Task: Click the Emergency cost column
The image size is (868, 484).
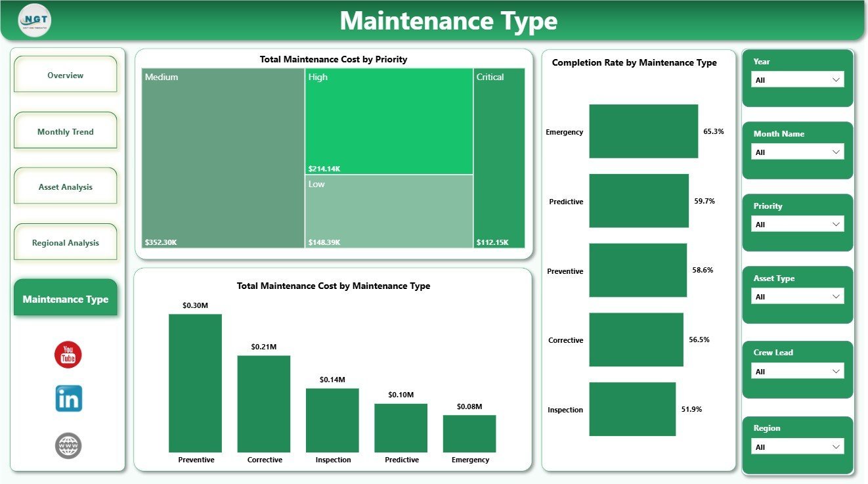Action: (469, 433)
